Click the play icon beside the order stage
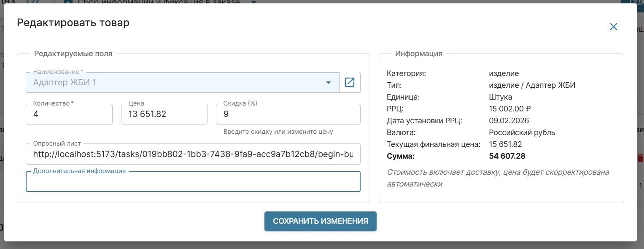Image resolution: width=644 pixels, height=249 pixels. click(x=67, y=2)
